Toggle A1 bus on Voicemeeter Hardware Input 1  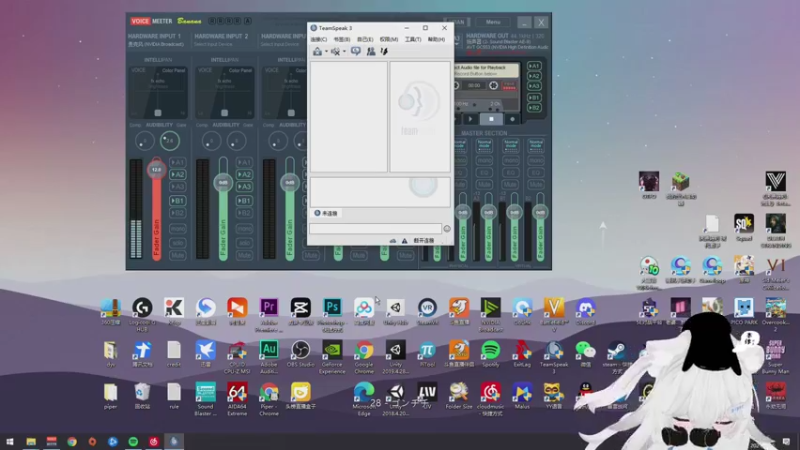[x=177, y=162]
